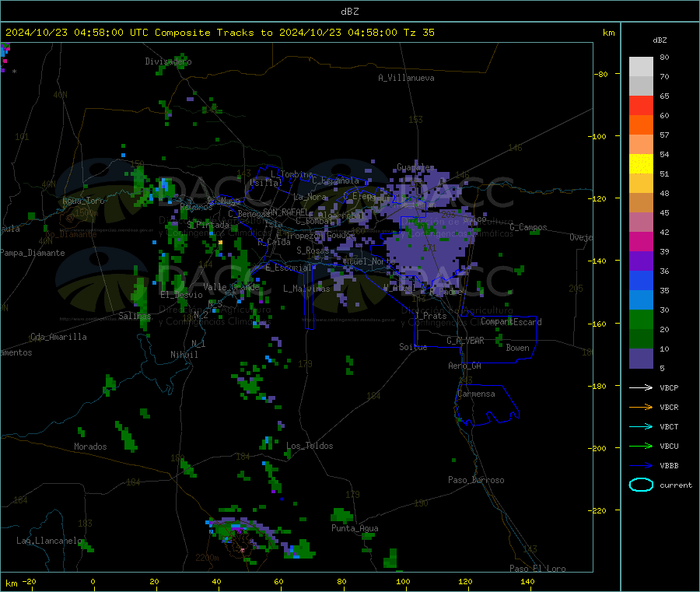Click the green VBCU arrow legend icon
700x592 pixels.
641,446
